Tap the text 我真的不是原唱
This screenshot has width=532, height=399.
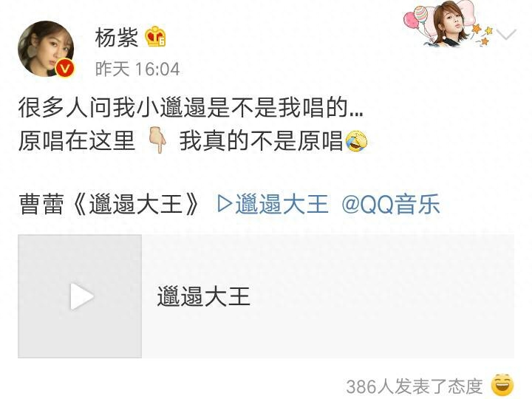(262, 141)
